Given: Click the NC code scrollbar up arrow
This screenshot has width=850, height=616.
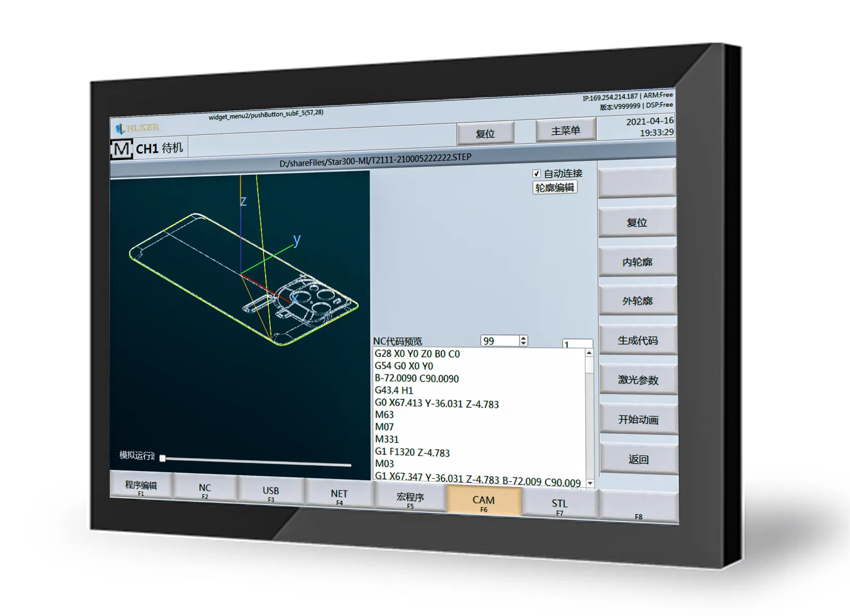Looking at the screenshot, I should pos(589,353).
